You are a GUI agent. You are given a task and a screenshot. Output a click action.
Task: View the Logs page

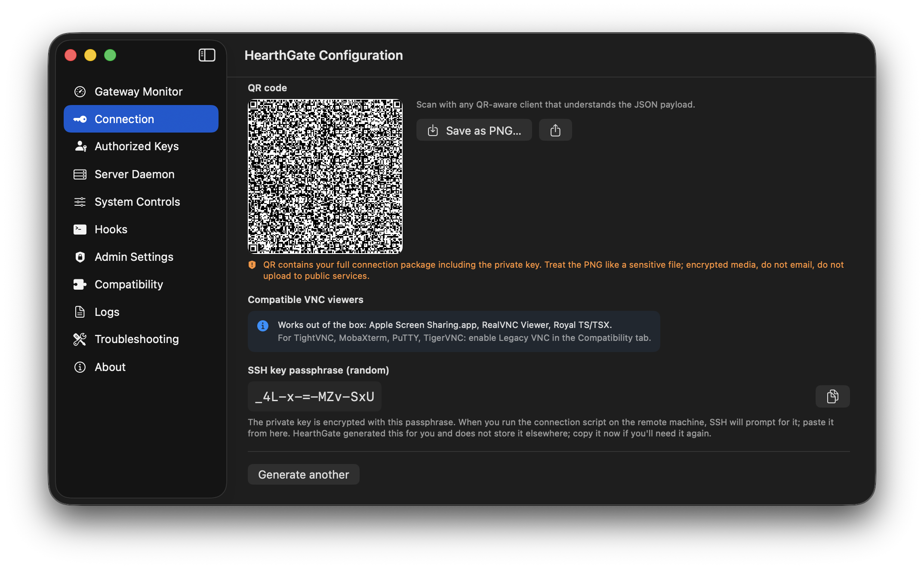(x=141, y=312)
